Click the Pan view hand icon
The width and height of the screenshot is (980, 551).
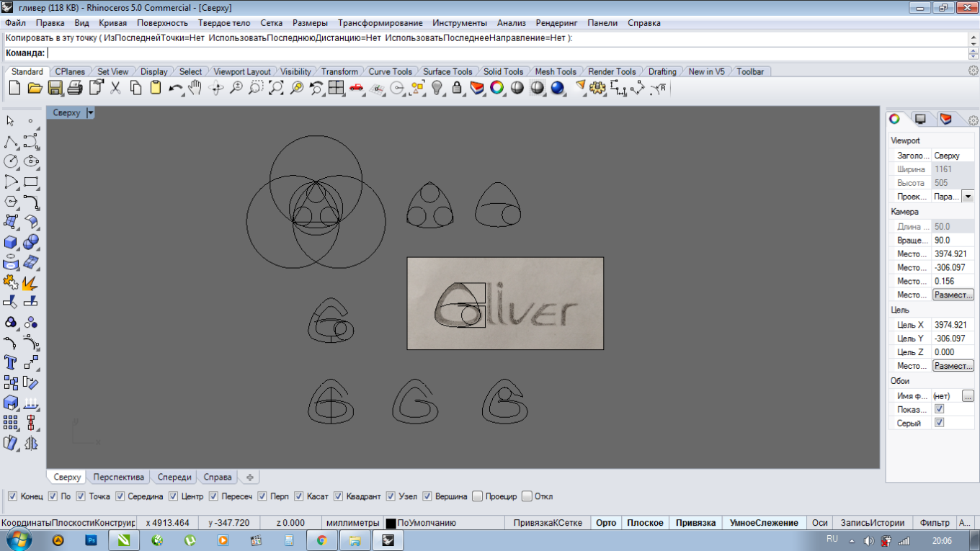tap(195, 88)
